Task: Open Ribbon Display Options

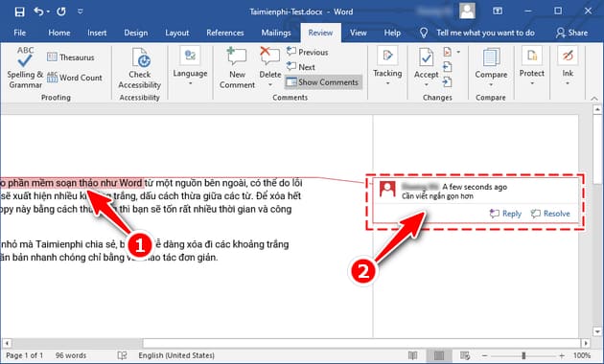Action: coord(498,11)
